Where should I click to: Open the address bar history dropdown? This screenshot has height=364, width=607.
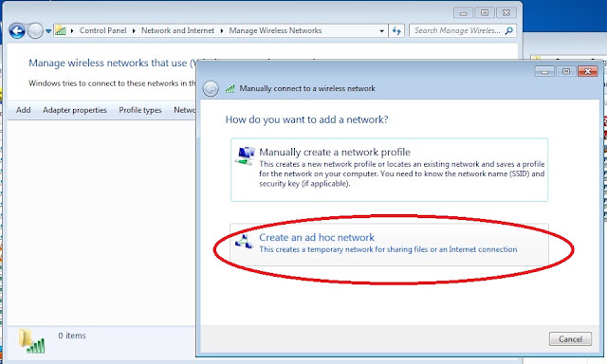click(381, 31)
